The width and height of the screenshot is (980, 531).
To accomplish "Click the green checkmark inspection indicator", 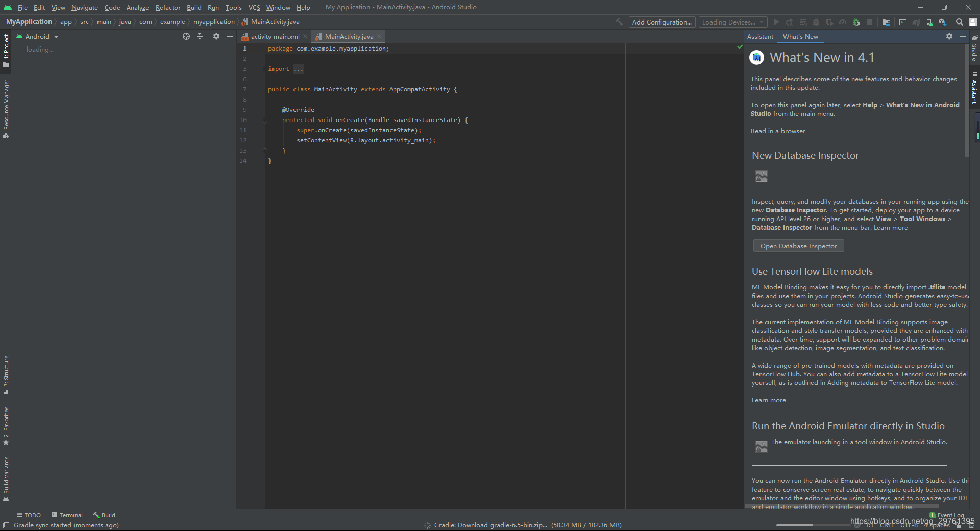I will [x=740, y=47].
